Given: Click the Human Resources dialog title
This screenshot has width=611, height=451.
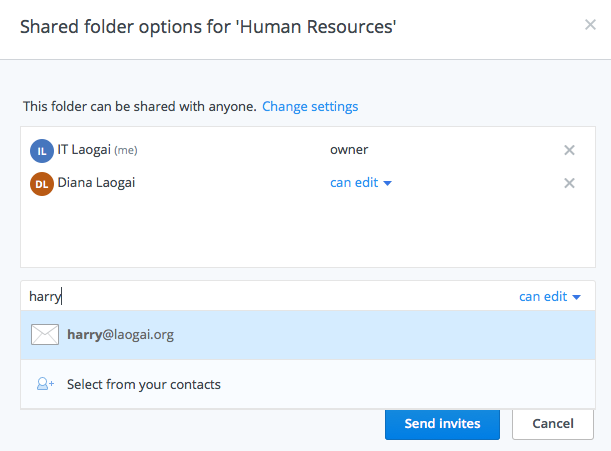Looking at the screenshot, I should (208, 26).
